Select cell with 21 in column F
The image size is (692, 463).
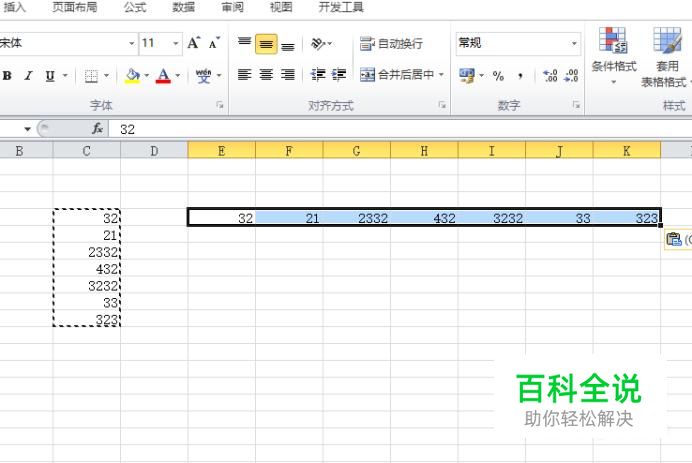coord(289,218)
